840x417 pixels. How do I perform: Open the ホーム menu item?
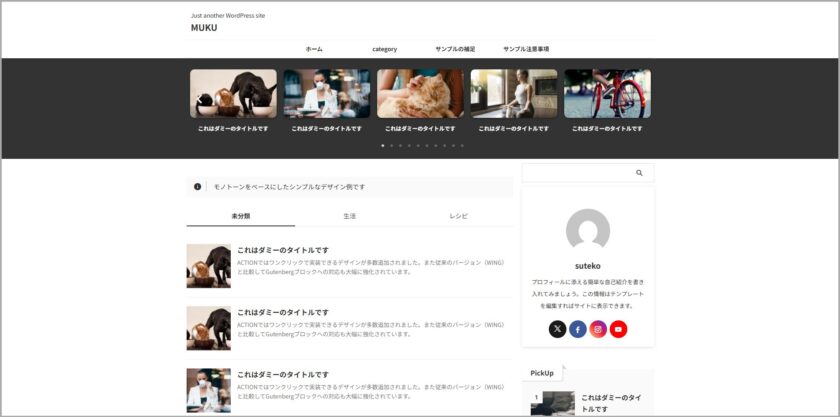pos(314,49)
